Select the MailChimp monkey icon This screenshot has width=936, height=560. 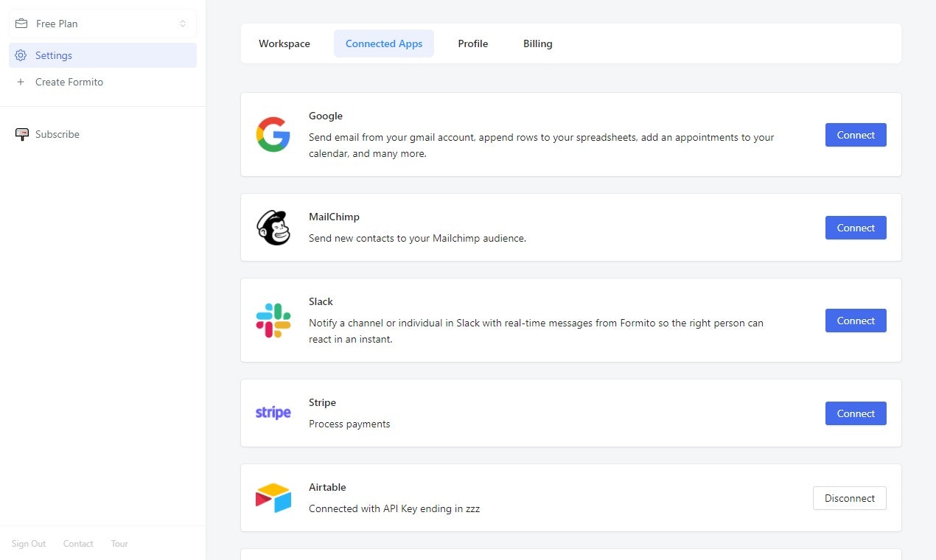coord(273,227)
